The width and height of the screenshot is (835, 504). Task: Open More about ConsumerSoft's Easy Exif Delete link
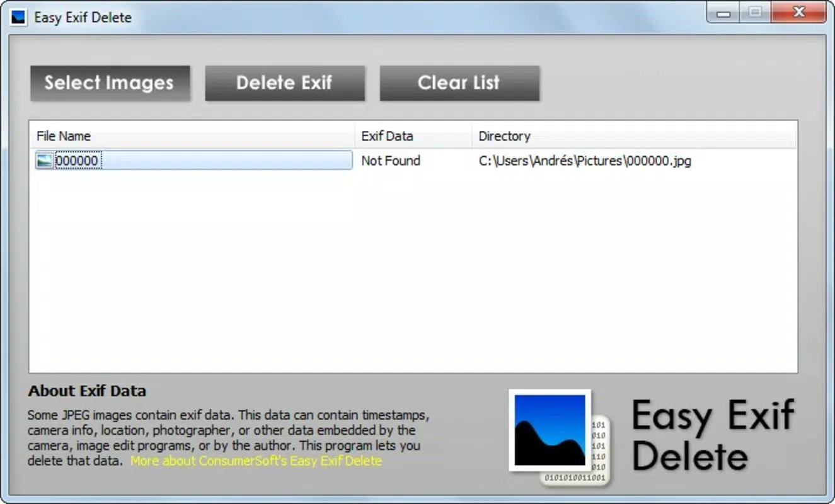click(x=256, y=461)
